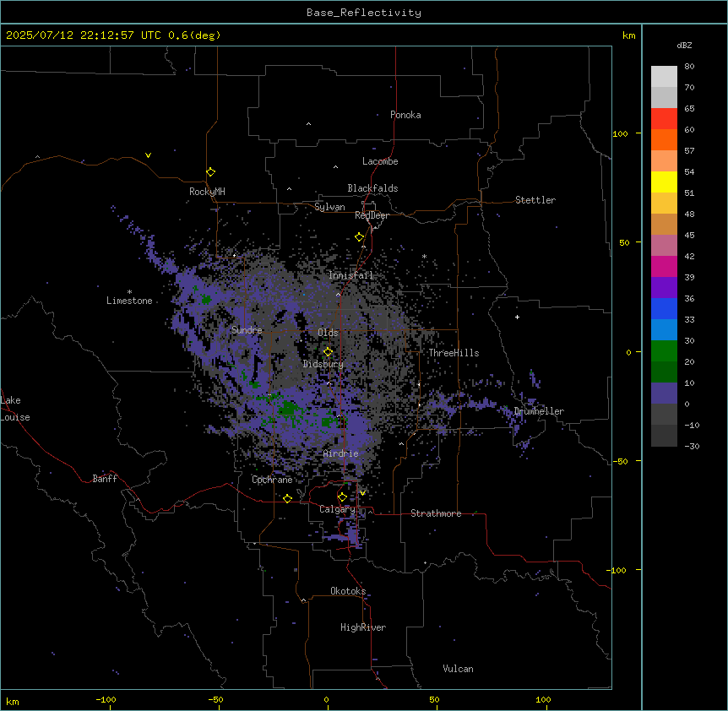Click the dBZ legend heading
The width and height of the screenshot is (728, 711).
pyautogui.click(x=684, y=45)
